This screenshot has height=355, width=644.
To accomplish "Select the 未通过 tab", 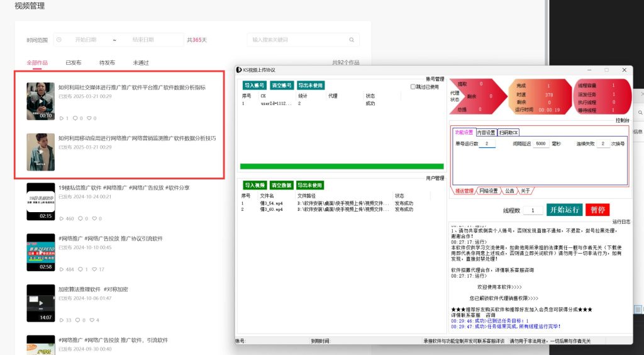I will click(x=141, y=63).
